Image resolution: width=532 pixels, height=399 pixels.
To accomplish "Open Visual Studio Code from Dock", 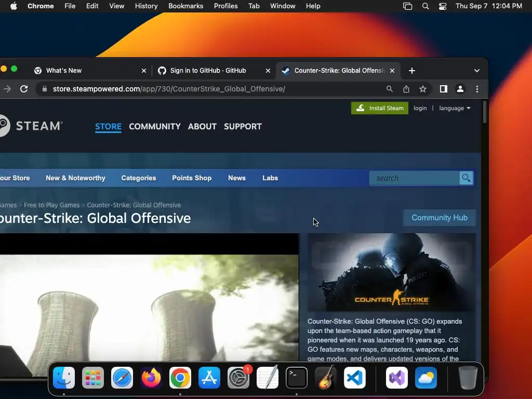I will point(355,378).
